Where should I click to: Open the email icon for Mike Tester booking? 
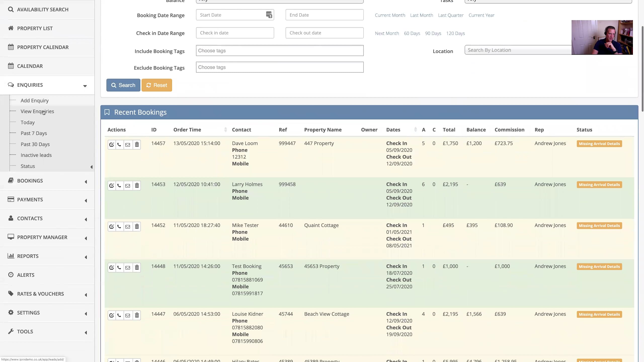128,227
